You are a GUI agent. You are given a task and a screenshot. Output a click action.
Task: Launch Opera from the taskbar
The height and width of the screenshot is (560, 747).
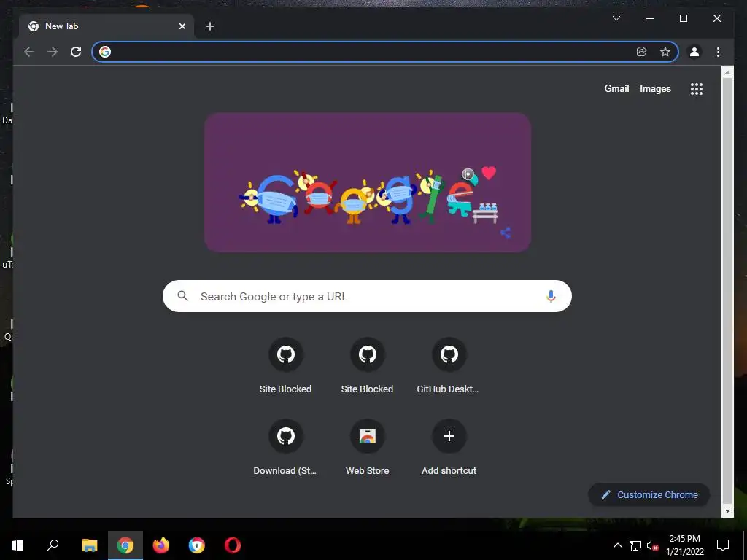pyautogui.click(x=233, y=545)
